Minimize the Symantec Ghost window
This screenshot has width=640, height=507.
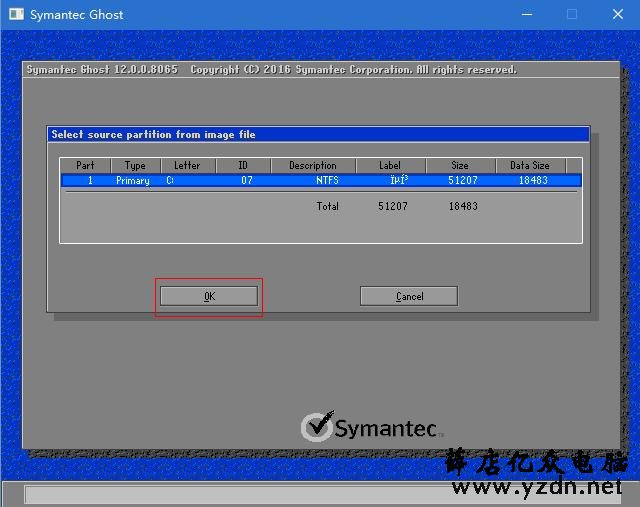tap(527, 15)
